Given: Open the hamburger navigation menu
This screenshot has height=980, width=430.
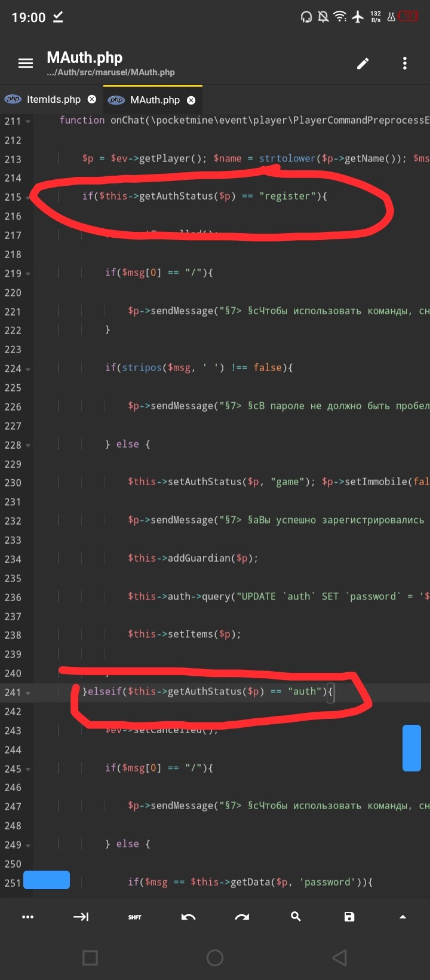Looking at the screenshot, I should [26, 63].
